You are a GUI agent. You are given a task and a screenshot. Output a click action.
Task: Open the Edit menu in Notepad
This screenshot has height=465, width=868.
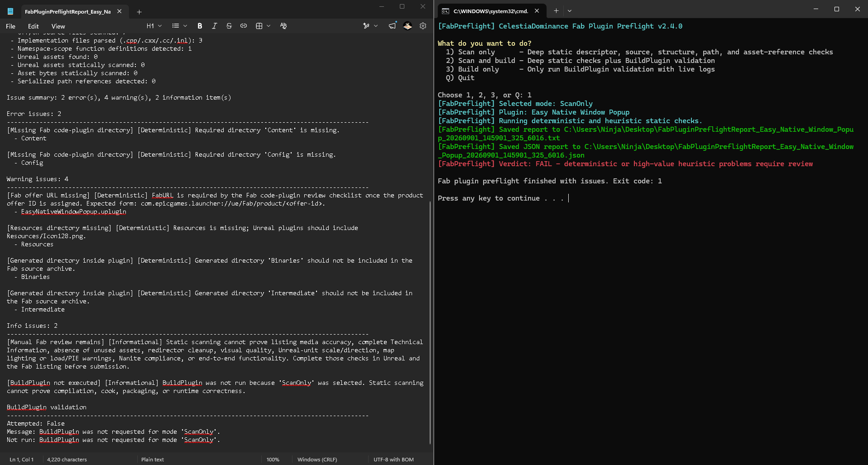(x=34, y=26)
